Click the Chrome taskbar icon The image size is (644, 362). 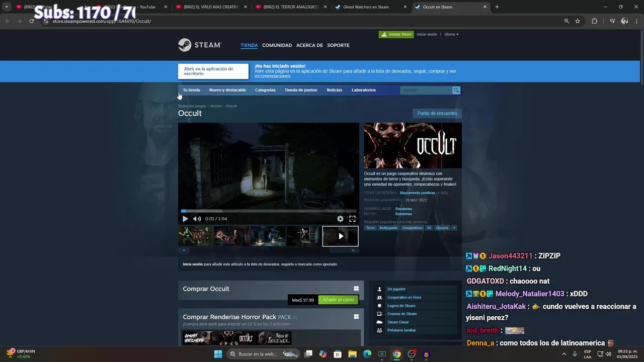(x=397, y=354)
